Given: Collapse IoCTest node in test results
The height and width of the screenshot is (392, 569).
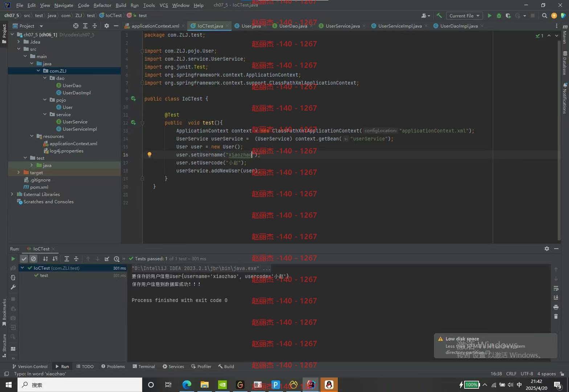Looking at the screenshot, I should [22, 268].
